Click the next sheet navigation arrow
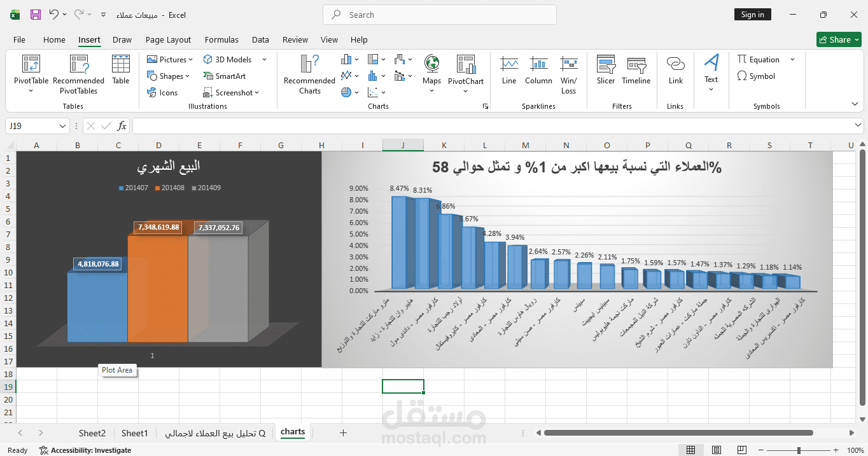The height and width of the screenshot is (456, 868). coord(41,432)
